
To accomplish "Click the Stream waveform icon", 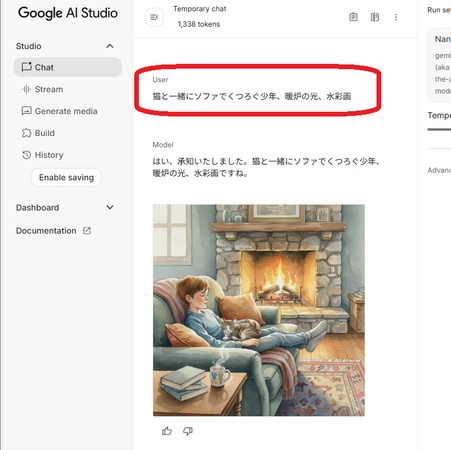I will point(26,89).
